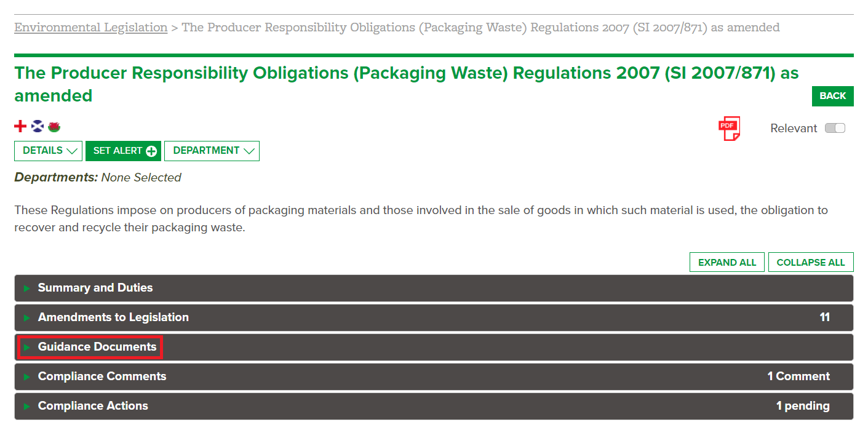Click the Amendments to Legislation triangle icon
The width and height of the screenshot is (868, 422).
(x=26, y=317)
